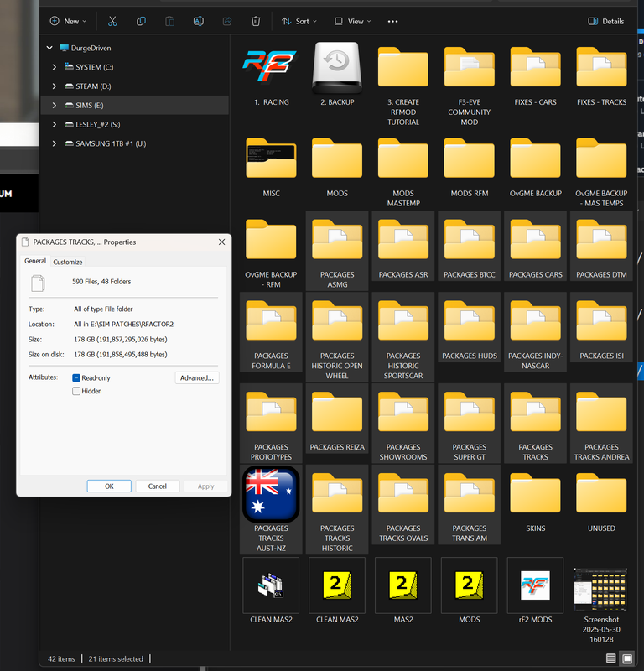
Task: Expand the SYSTEM (C:) drive node
Action: [x=54, y=67]
